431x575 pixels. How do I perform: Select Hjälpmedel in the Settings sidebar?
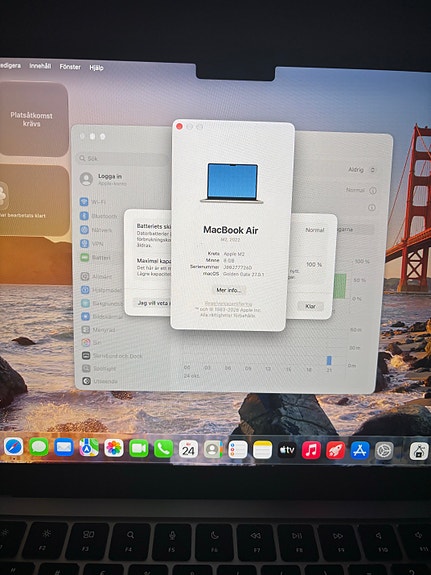click(x=101, y=290)
